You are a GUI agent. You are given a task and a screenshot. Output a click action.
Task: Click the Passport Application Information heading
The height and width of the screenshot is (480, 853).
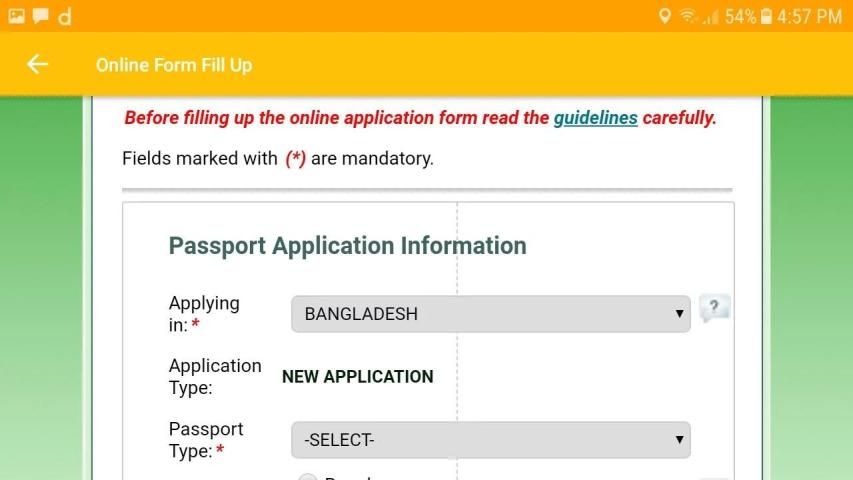(x=347, y=246)
